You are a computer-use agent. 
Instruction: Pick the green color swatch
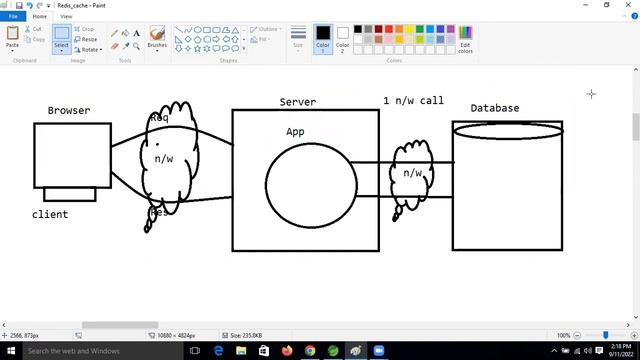(x=420, y=29)
